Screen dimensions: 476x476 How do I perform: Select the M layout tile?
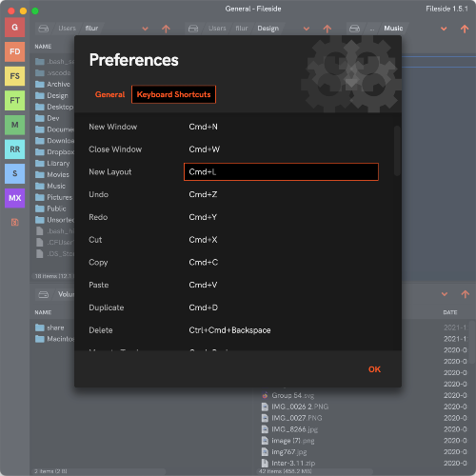14,125
